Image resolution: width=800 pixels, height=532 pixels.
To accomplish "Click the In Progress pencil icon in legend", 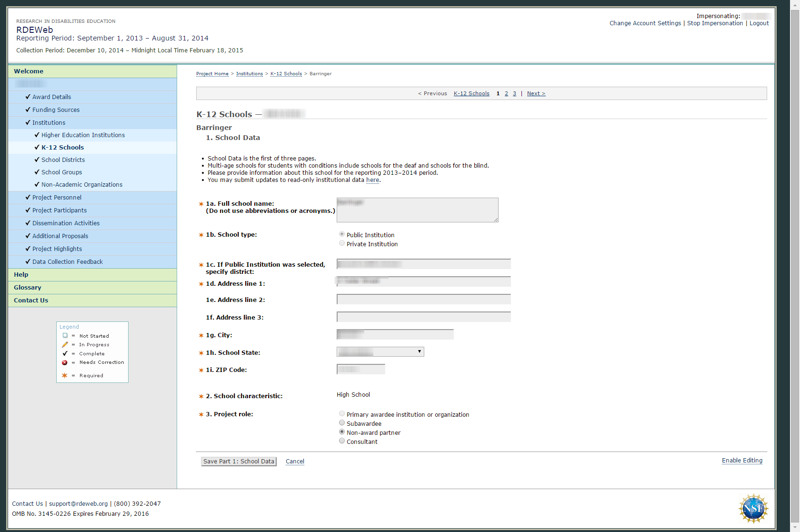I will pos(65,344).
